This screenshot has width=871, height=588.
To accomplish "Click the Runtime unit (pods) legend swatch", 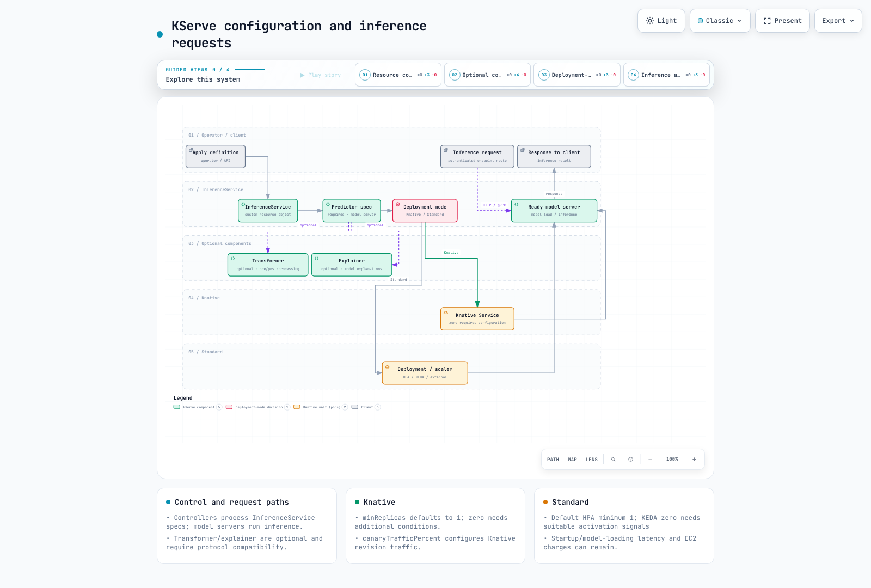I will click(x=297, y=407).
